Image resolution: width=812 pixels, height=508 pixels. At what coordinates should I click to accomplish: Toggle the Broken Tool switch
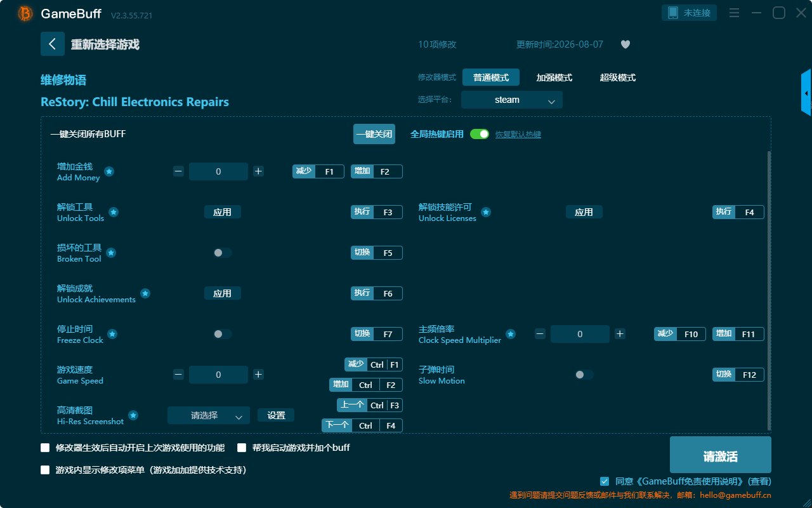223,253
